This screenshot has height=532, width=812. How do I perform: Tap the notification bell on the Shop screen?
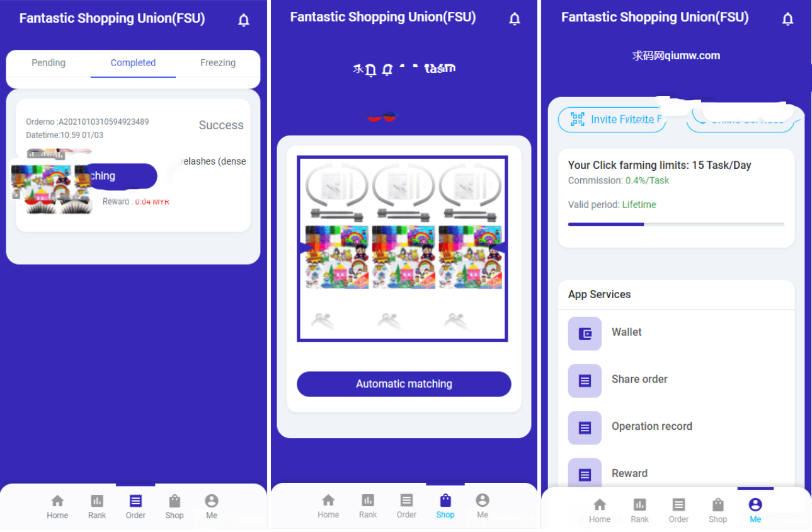pos(515,19)
